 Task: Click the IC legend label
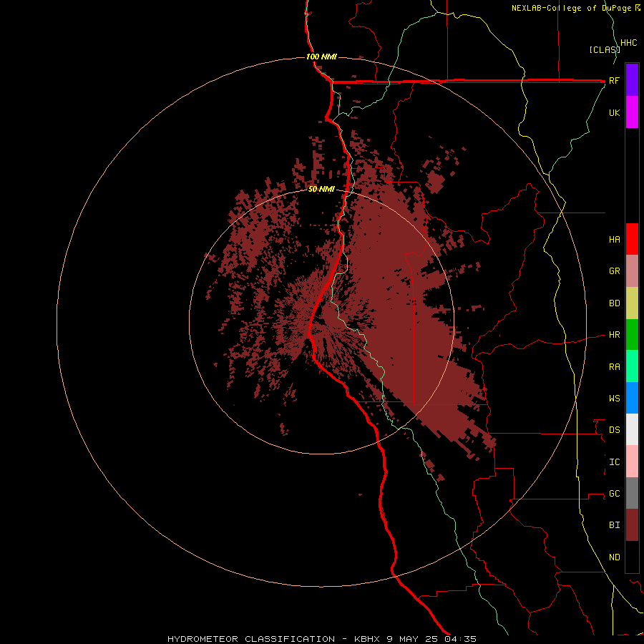[614, 462]
